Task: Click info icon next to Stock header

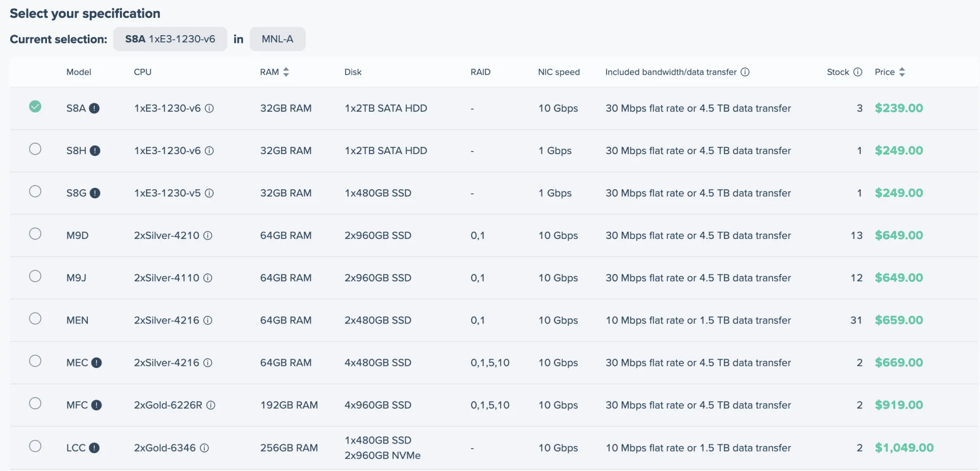Action: [858, 72]
